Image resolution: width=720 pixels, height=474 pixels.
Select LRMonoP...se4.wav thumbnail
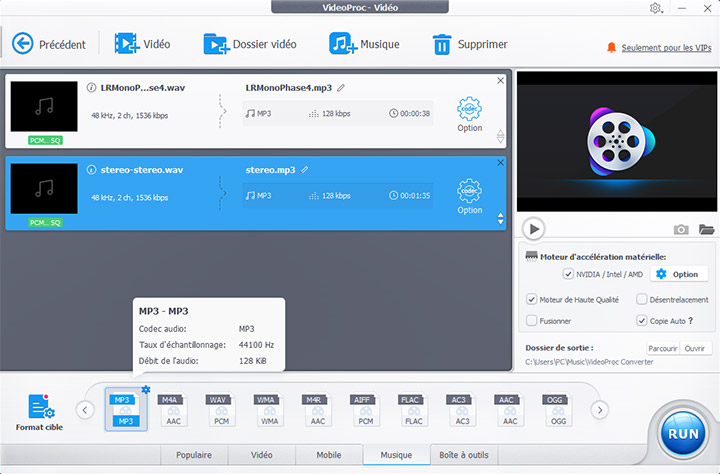pyautogui.click(x=44, y=107)
